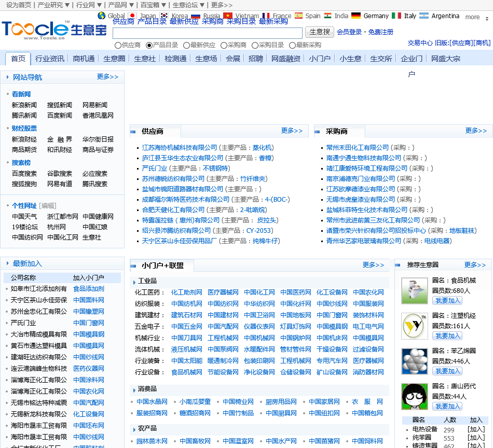This screenshot has height=448, width=493.
Task: Click 设为首页 in the top bar
Action: [x=19, y=5]
